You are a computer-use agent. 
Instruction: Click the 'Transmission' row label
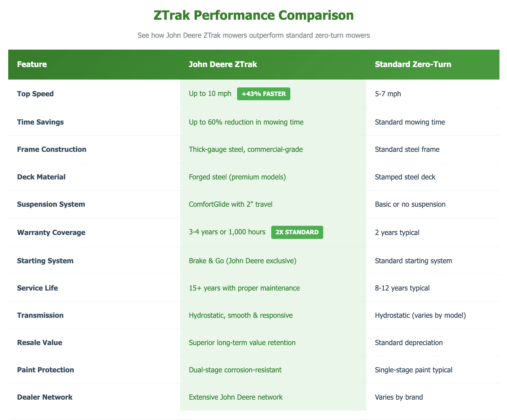coord(40,315)
